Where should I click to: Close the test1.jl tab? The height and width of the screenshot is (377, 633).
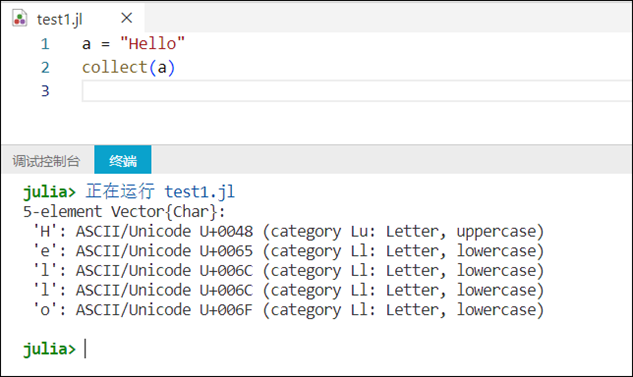(x=127, y=18)
